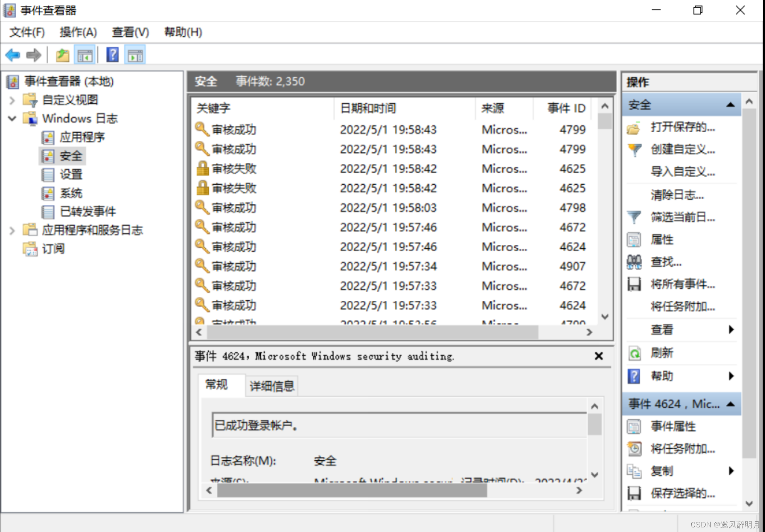The image size is (765, 532).
Task: Close the event 4624 preview pane
Action: tap(598, 356)
